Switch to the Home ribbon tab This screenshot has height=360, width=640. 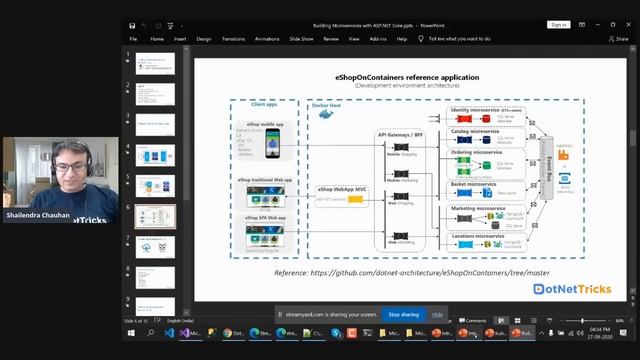pyautogui.click(x=157, y=39)
